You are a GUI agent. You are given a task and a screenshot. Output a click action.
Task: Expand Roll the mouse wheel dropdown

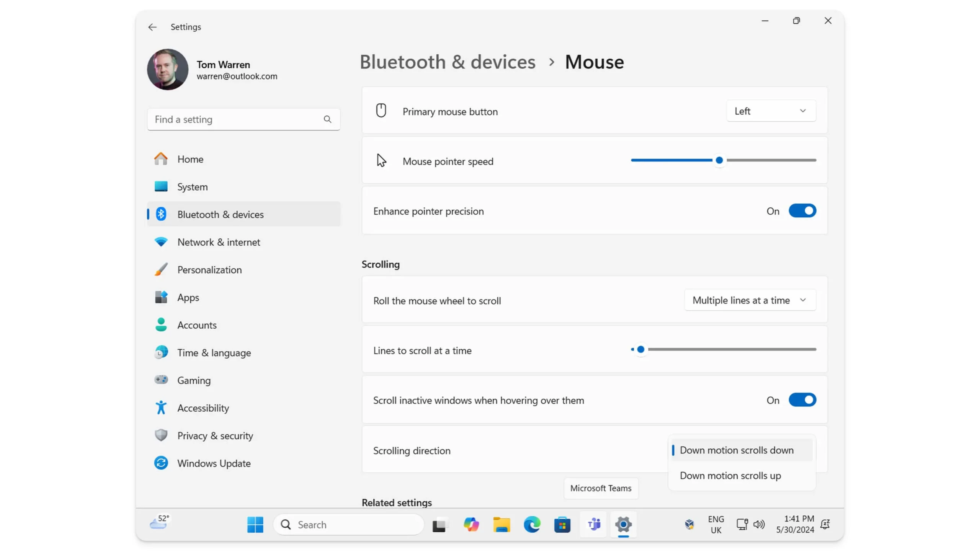[750, 300]
